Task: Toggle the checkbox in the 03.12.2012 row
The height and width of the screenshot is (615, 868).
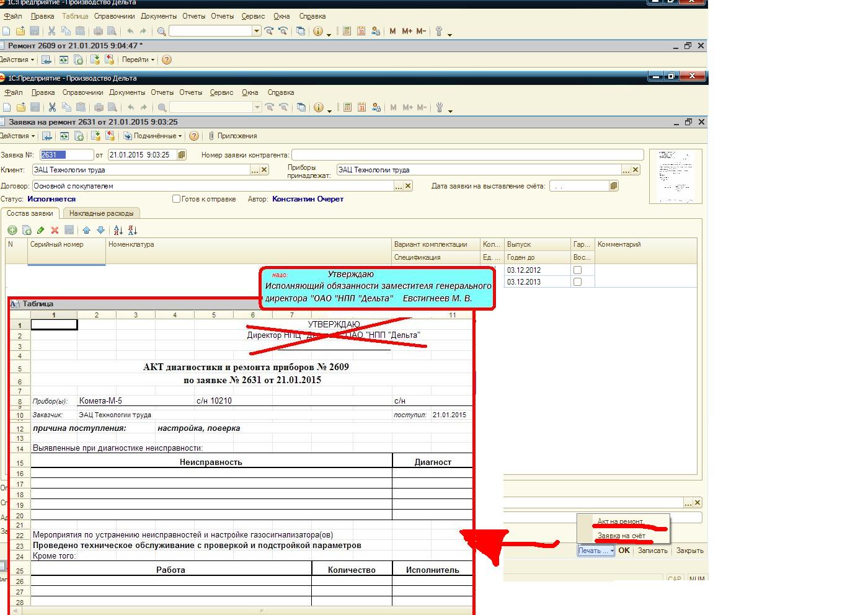Action: click(577, 270)
